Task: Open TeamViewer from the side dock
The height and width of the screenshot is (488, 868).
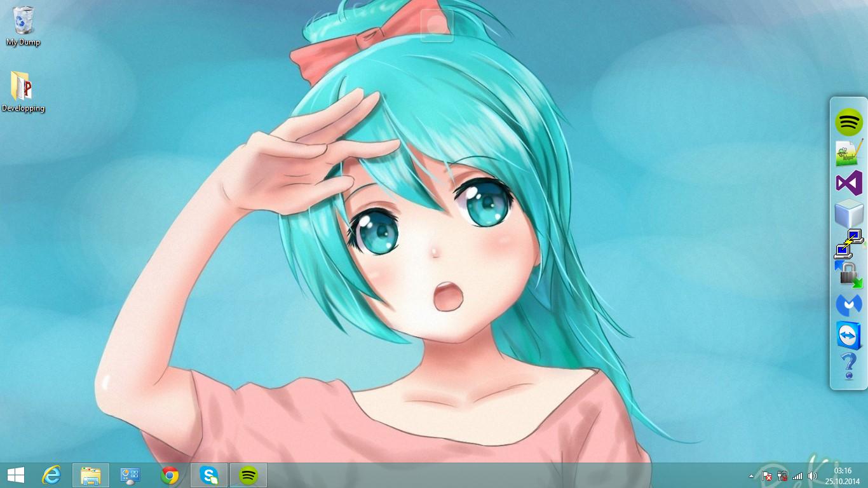Action: [849, 335]
